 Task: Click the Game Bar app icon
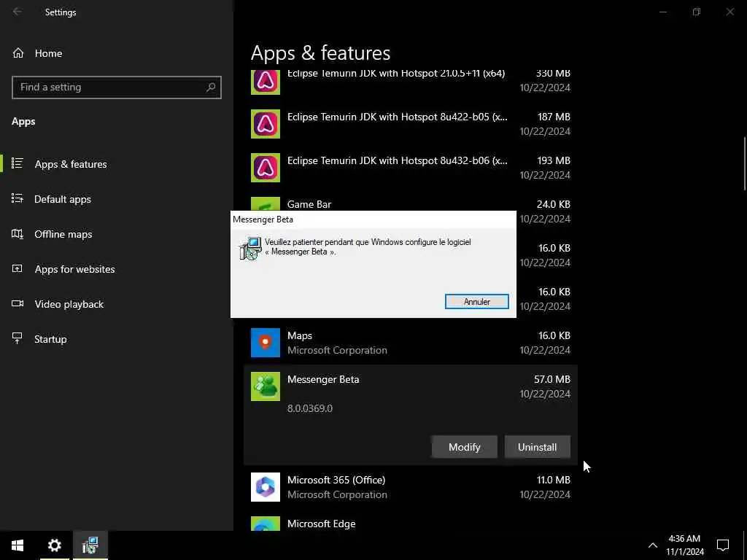(x=266, y=204)
